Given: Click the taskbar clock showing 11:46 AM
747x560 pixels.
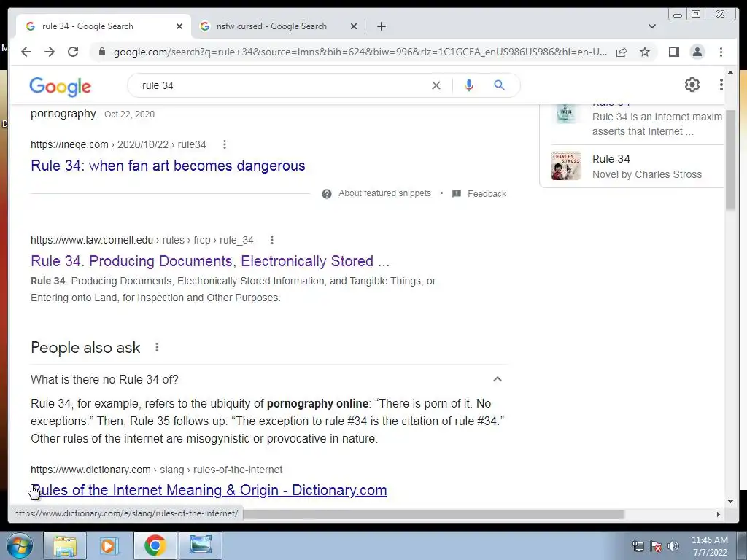Looking at the screenshot, I should (x=709, y=546).
